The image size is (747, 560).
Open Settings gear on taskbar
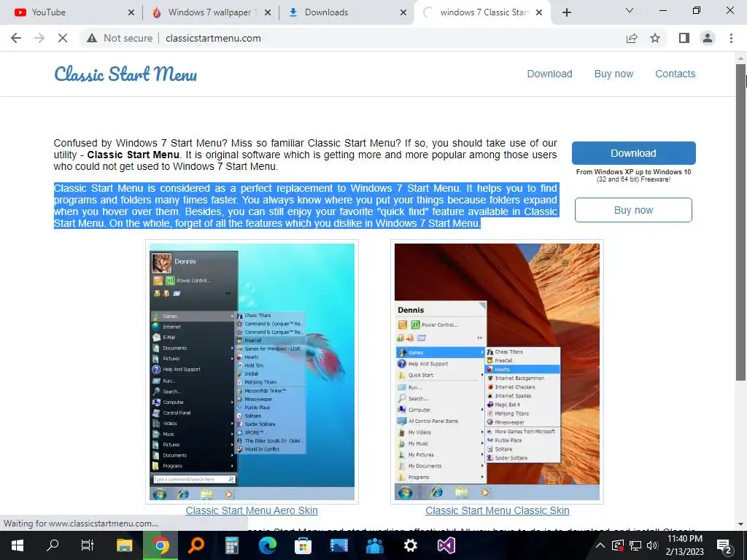coord(410,545)
